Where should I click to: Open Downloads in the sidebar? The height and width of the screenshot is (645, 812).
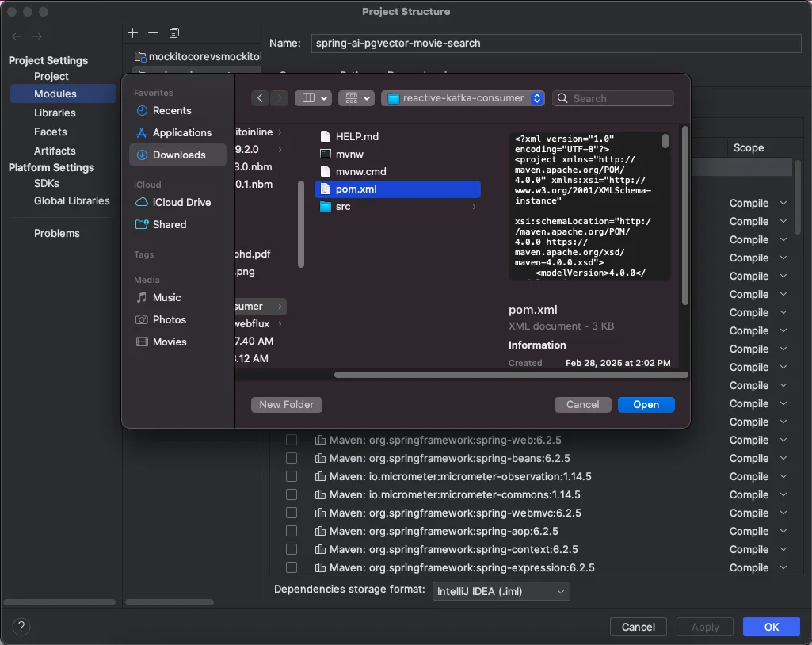177,155
